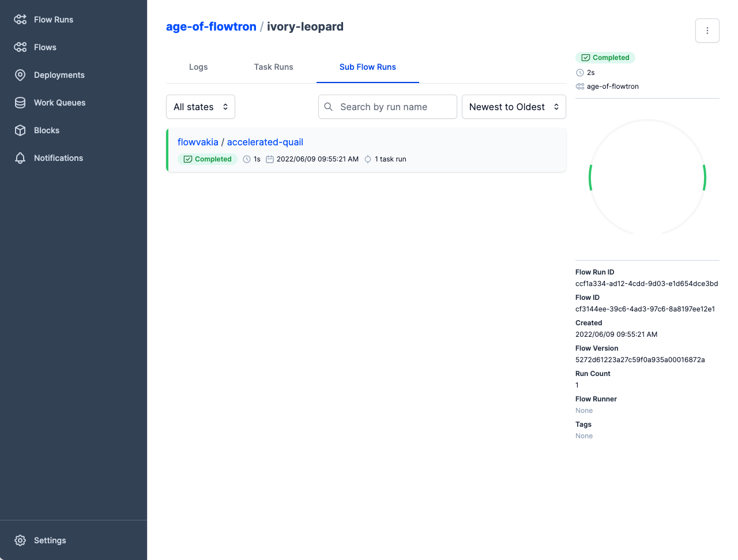The image size is (738, 560).
Task: Open the All states filter dropdown
Action: tap(201, 107)
